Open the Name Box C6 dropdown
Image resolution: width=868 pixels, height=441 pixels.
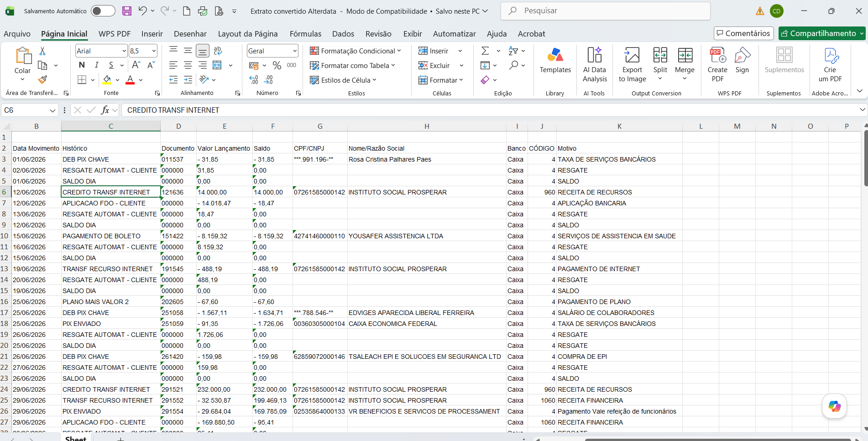point(52,110)
